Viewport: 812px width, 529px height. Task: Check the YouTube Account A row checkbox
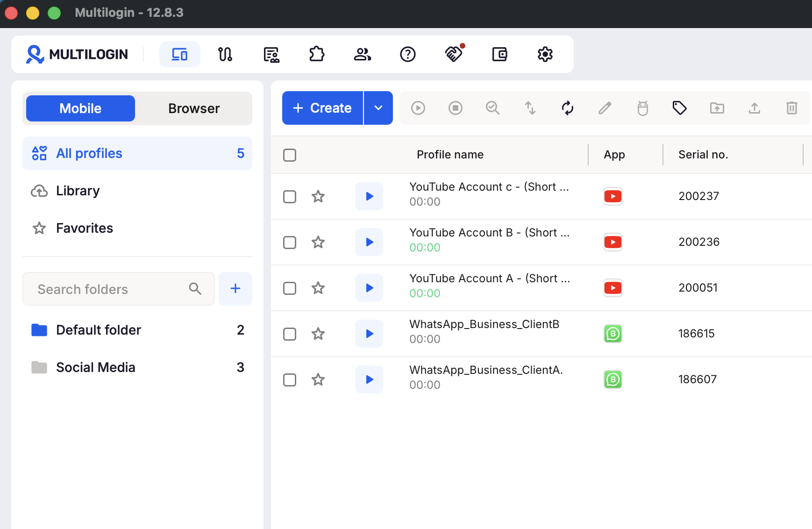coord(290,288)
